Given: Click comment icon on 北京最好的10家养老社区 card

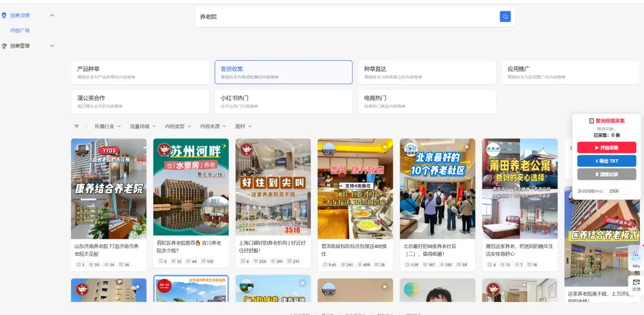Looking at the screenshot, I should (x=459, y=264).
